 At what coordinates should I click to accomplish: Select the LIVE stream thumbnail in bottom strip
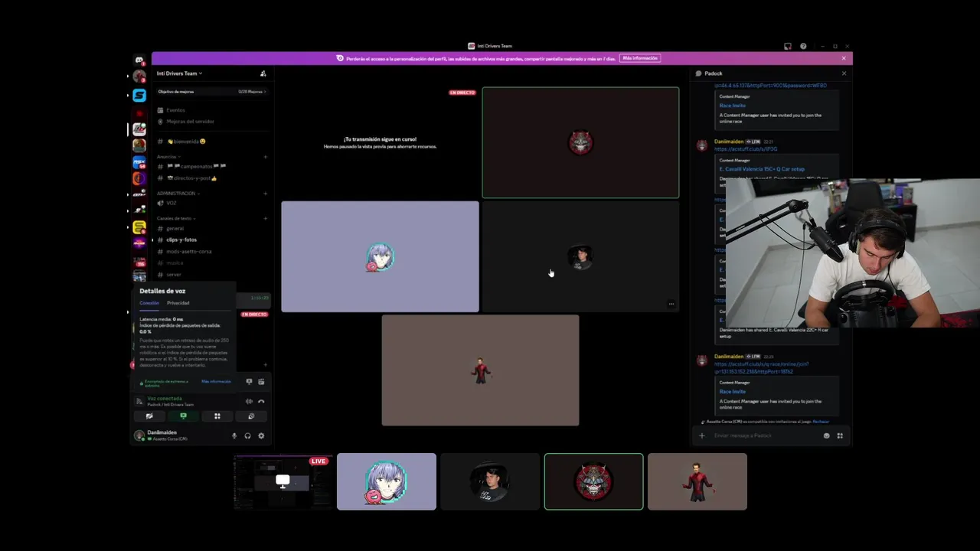coord(283,481)
